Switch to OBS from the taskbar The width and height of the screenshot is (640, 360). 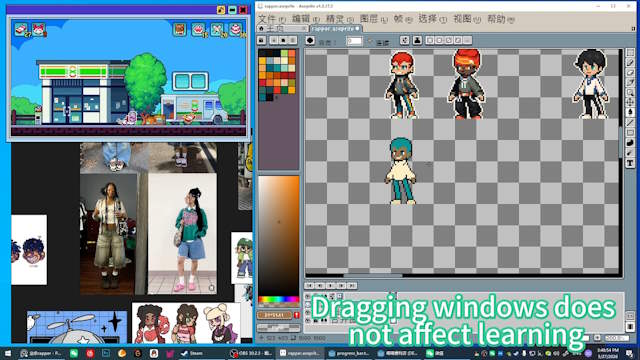pyautogui.click(x=250, y=353)
